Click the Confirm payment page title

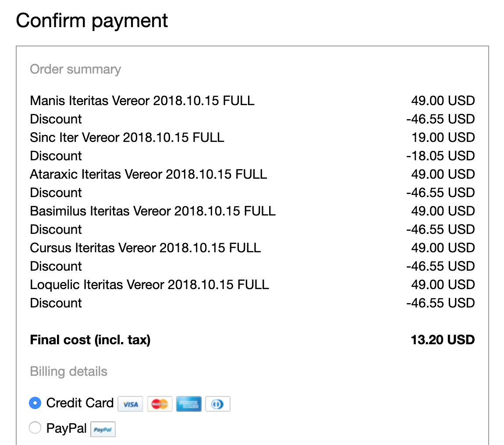click(92, 21)
